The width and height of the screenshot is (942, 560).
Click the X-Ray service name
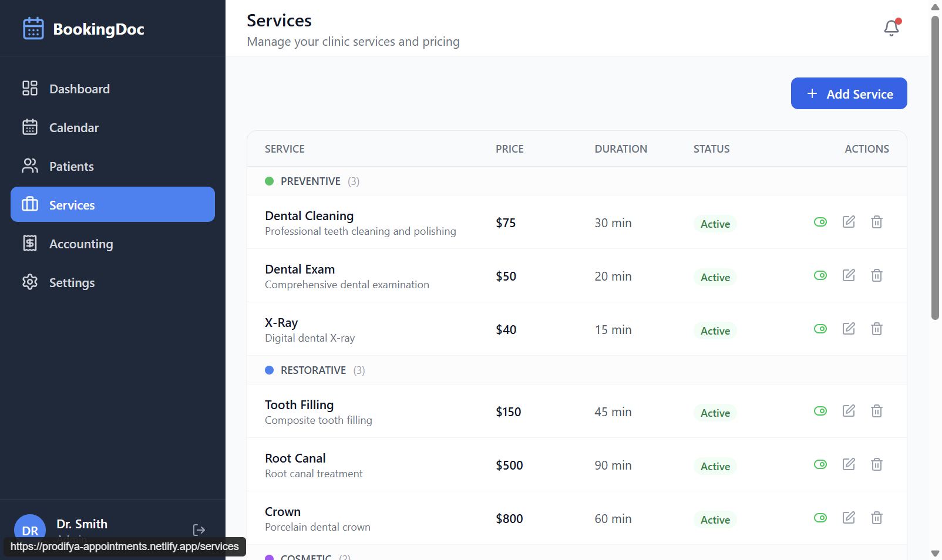(281, 322)
